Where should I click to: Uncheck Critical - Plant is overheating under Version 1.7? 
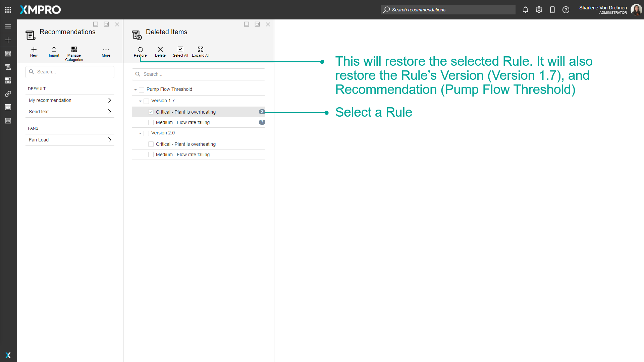151,112
